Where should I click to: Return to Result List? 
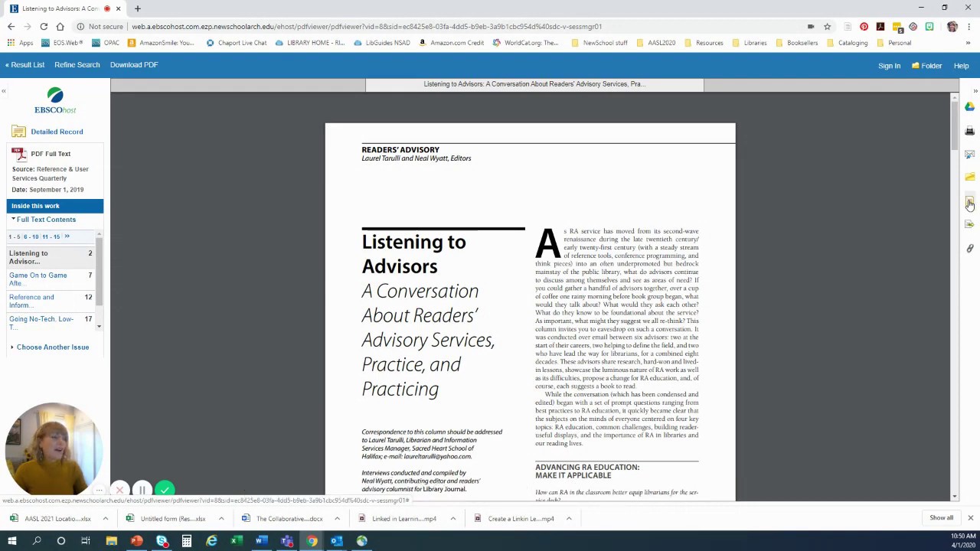[24, 65]
